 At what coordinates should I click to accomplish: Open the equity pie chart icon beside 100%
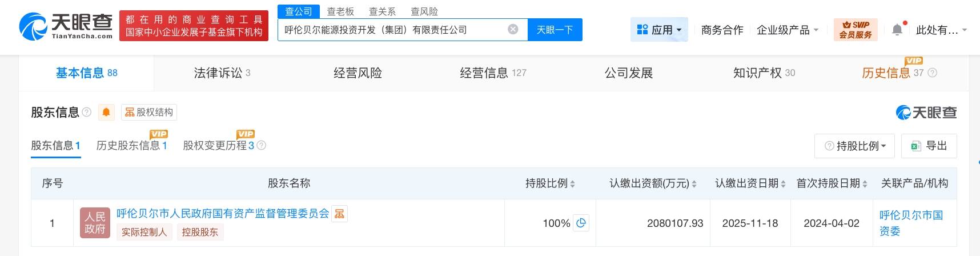click(581, 223)
